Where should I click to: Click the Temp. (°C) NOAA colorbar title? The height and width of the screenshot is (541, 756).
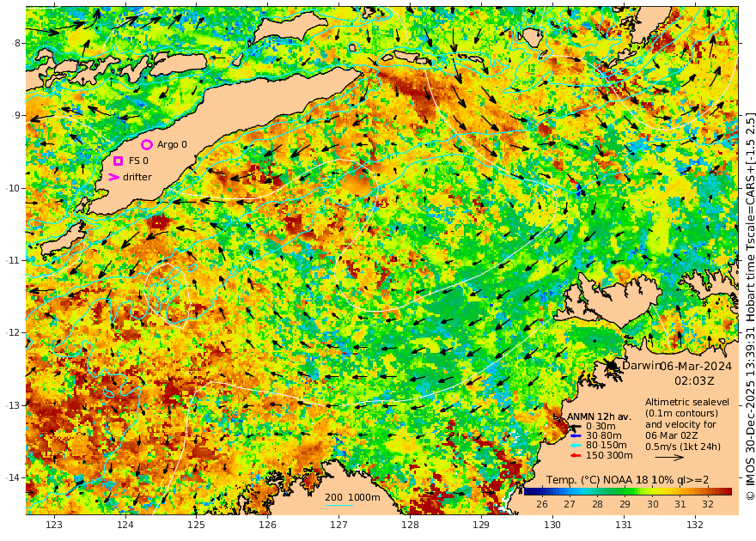click(x=627, y=479)
